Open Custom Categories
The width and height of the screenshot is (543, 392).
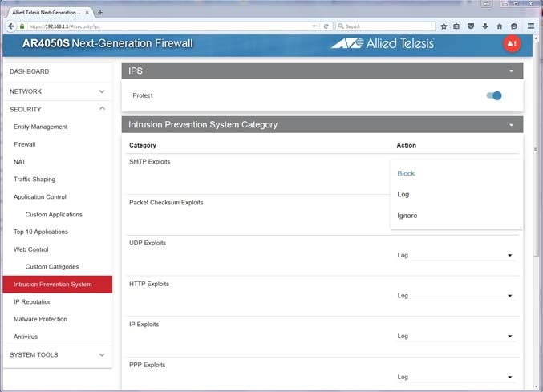[x=52, y=267]
